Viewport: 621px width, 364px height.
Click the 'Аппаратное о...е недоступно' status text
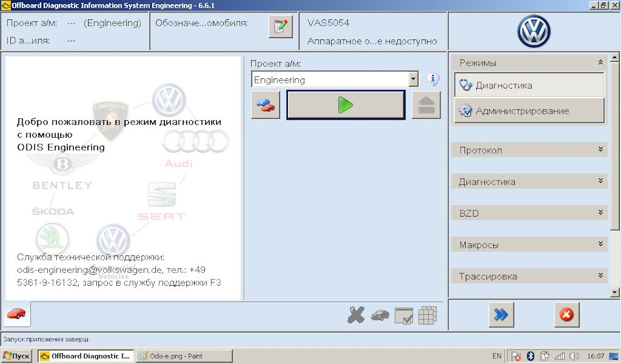tap(372, 41)
